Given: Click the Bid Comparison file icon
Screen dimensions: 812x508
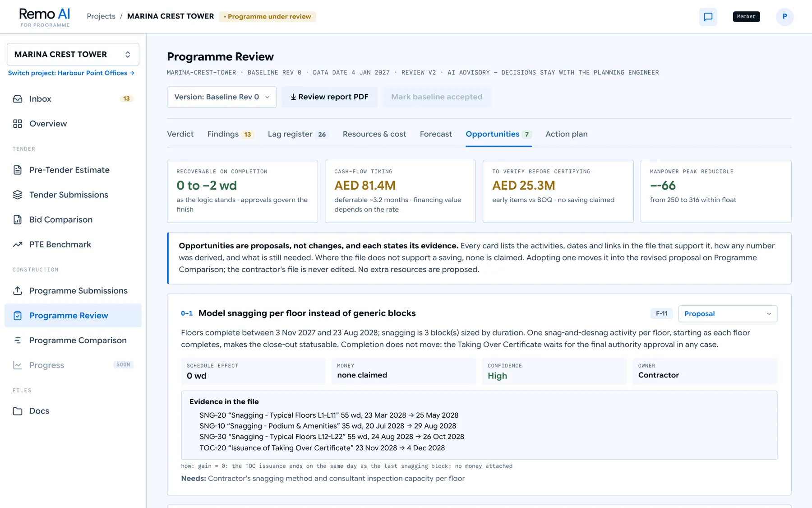Looking at the screenshot, I should 18,220.
